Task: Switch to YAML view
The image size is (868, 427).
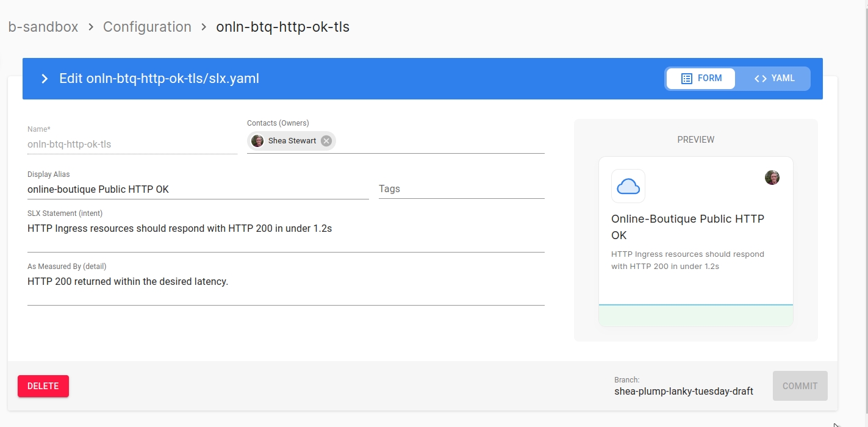Action: pos(774,79)
